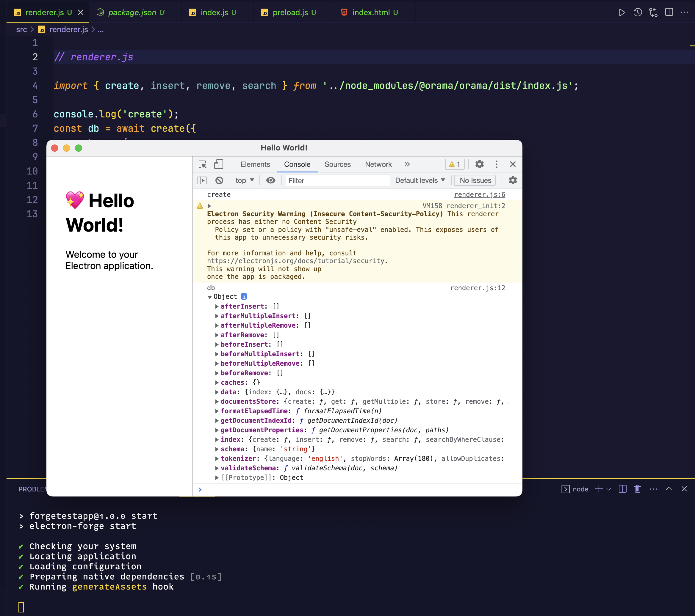Toggle the console sidebar drawer
Viewport: 695px width, 616px height.
202,180
